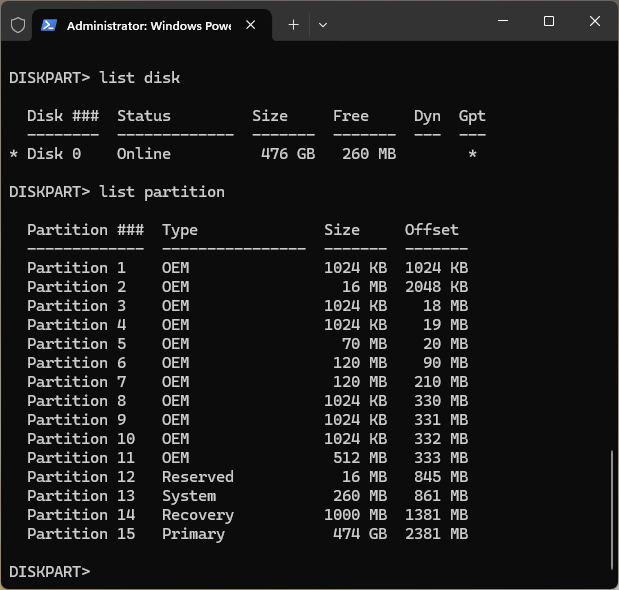Click the '1381 MB' offset value

436,515
